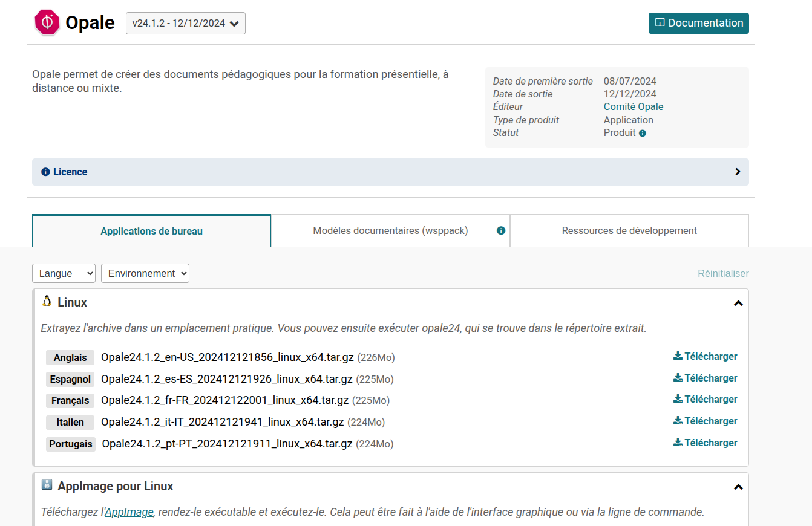Open the Langue filter dropdown

click(x=64, y=273)
